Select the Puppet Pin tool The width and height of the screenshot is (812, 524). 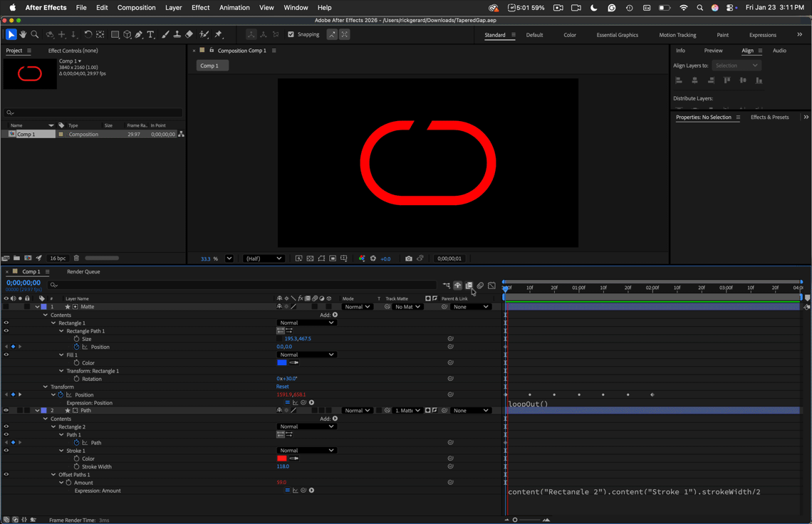219,34
